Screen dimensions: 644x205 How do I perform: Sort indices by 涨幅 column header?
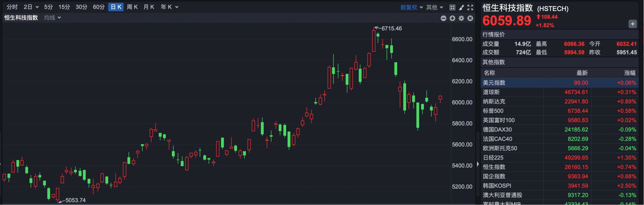(x=630, y=73)
